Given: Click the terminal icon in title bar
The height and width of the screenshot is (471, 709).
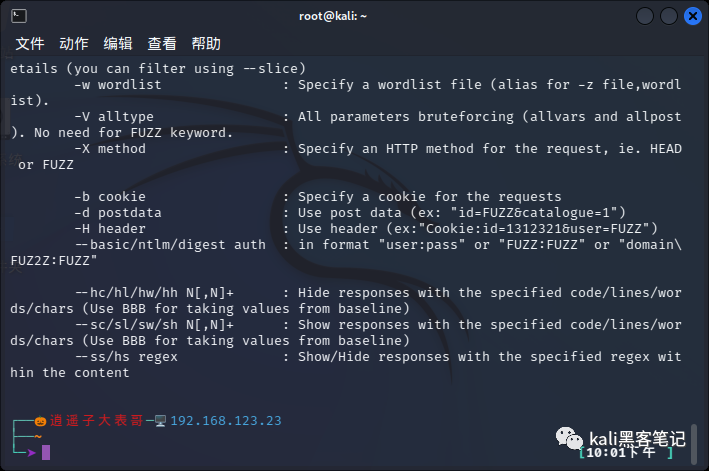Looking at the screenshot, I should (19, 16).
